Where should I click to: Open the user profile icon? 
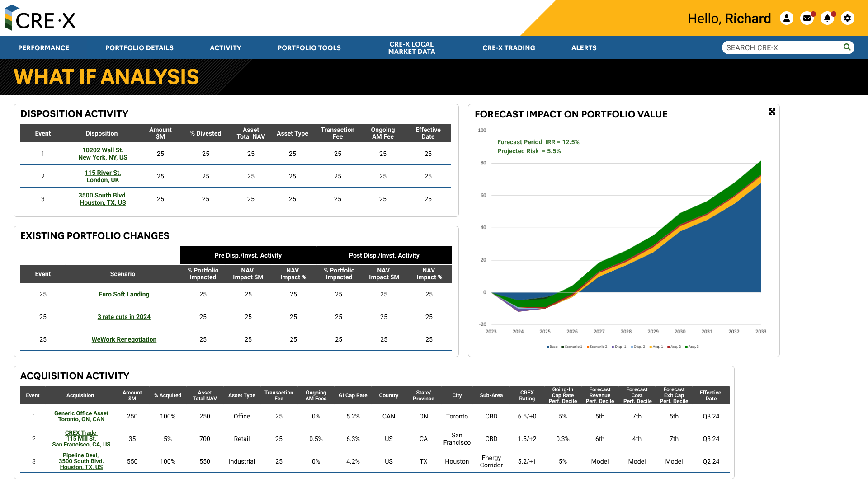tap(787, 18)
